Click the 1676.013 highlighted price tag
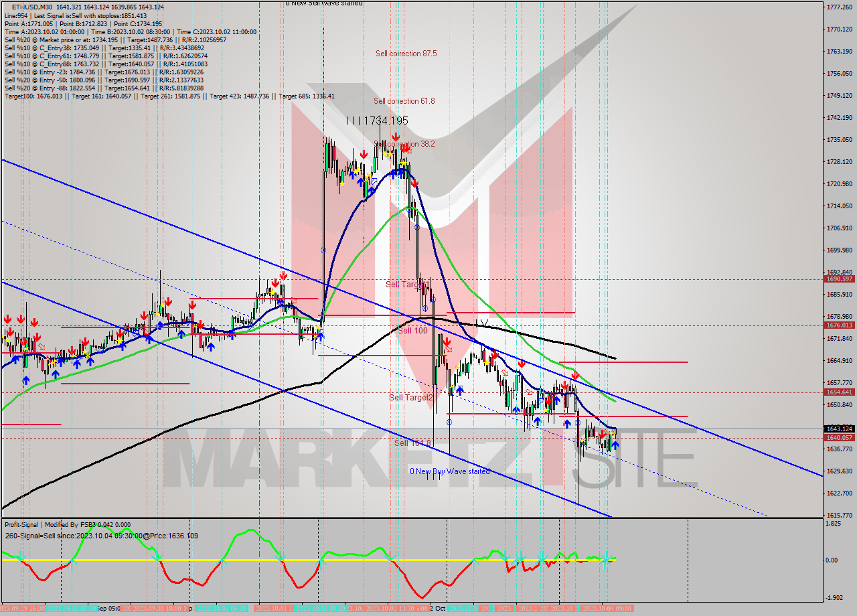This screenshot has width=857, height=616. point(839,325)
